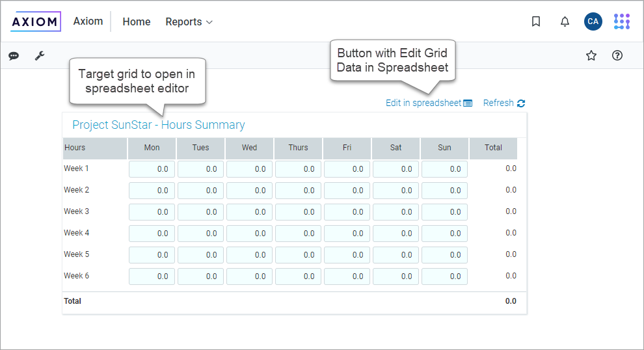Click the Edit in spreadsheet link

[x=423, y=103]
